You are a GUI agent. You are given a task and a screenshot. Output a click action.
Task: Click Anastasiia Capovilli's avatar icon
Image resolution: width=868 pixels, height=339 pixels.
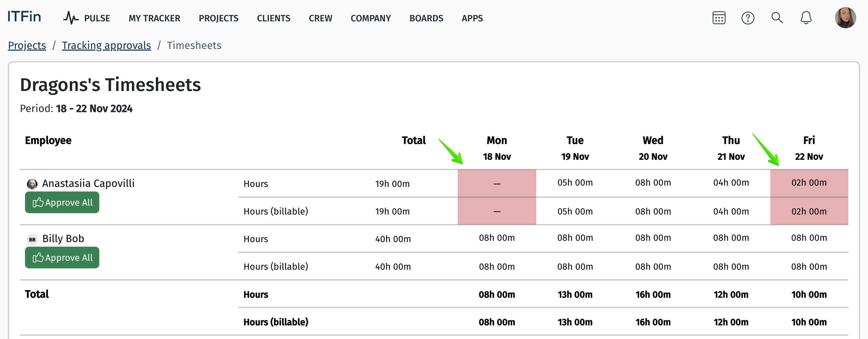pyautogui.click(x=32, y=184)
